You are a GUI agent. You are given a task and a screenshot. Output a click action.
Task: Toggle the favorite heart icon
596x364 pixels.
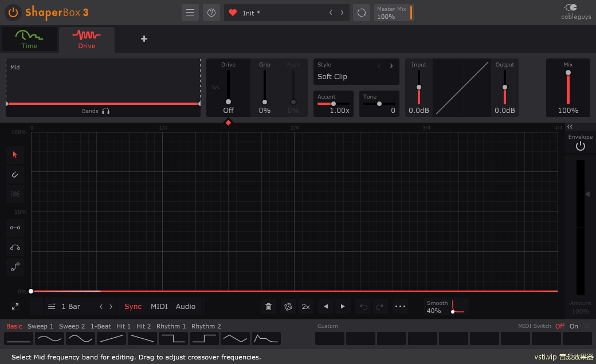click(233, 13)
